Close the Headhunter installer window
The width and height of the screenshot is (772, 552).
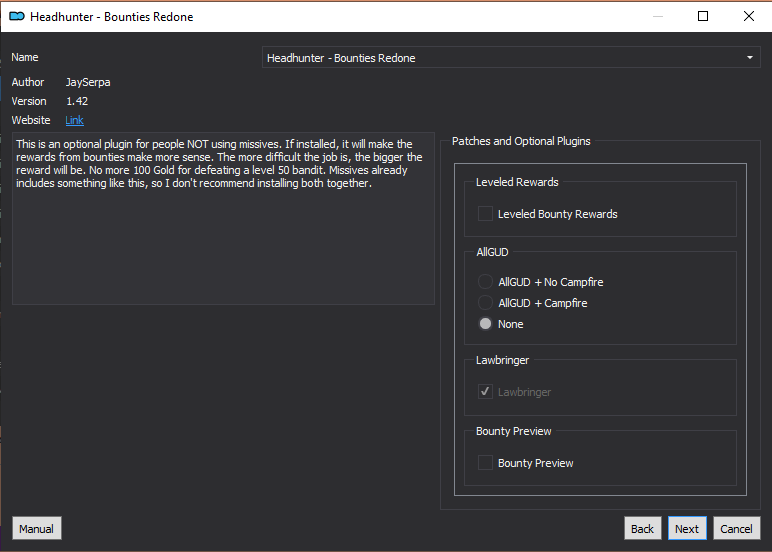pyautogui.click(x=749, y=16)
